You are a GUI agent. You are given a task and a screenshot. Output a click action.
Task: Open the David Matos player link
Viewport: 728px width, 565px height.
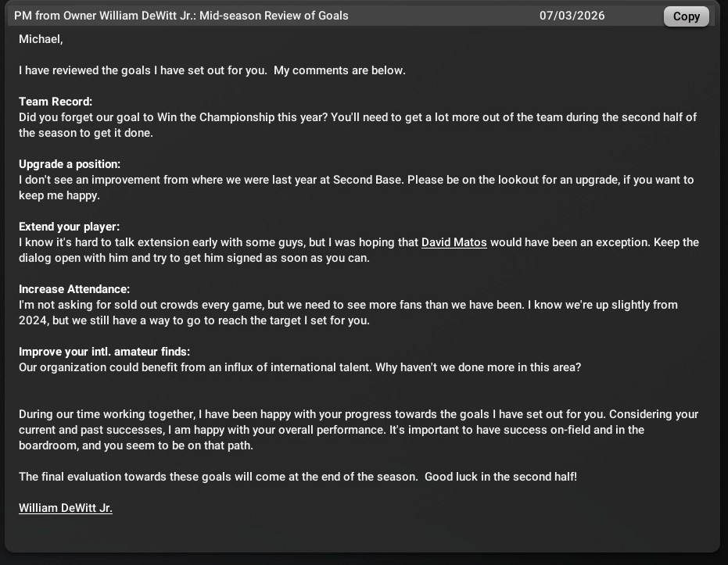(x=454, y=242)
